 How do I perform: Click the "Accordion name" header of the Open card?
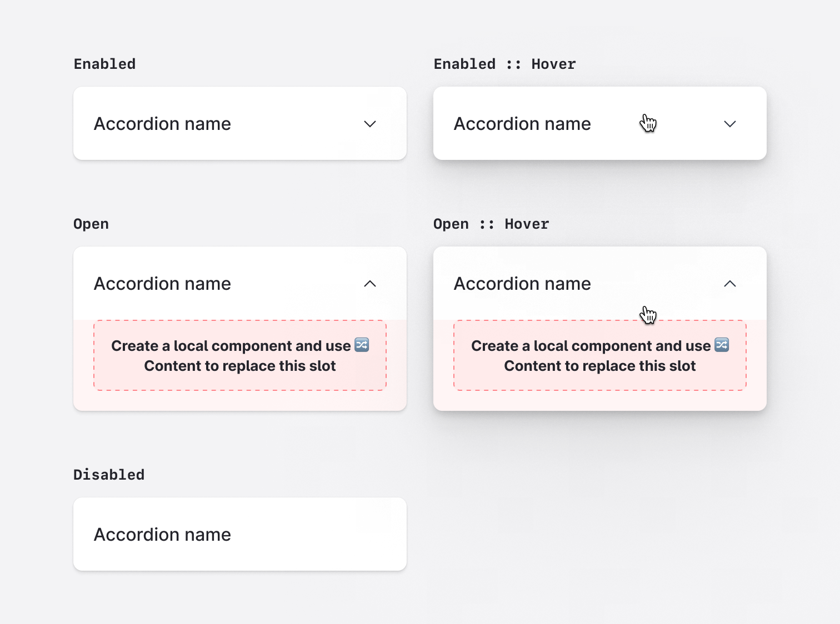[162, 284]
